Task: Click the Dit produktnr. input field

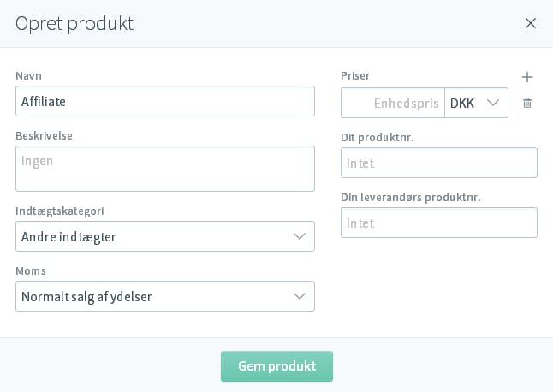Action: click(439, 163)
